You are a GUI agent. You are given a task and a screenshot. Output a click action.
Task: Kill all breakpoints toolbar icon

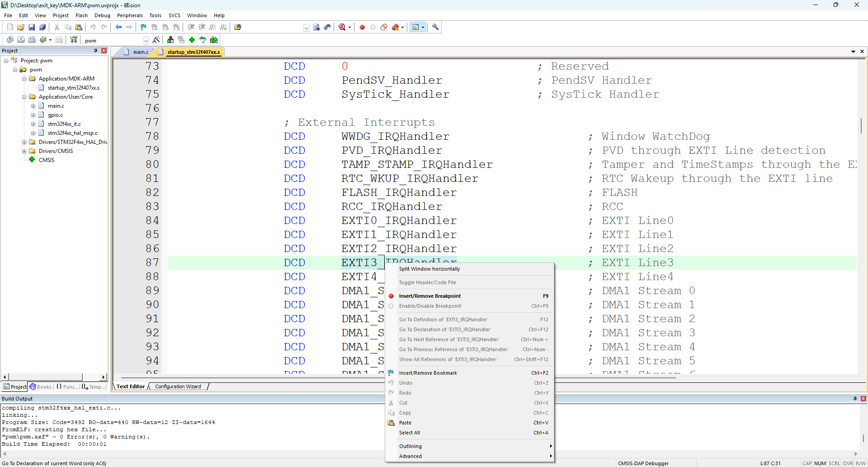coord(396,27)
